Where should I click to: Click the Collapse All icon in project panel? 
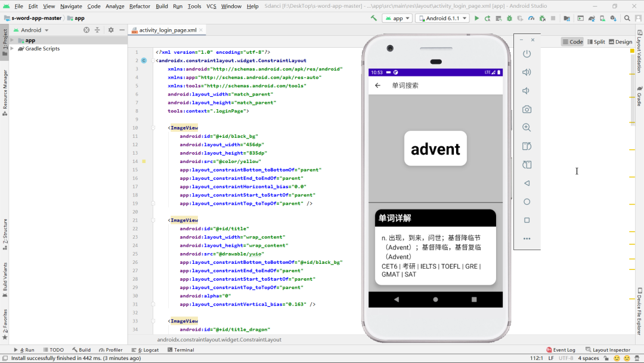[97, 30]
